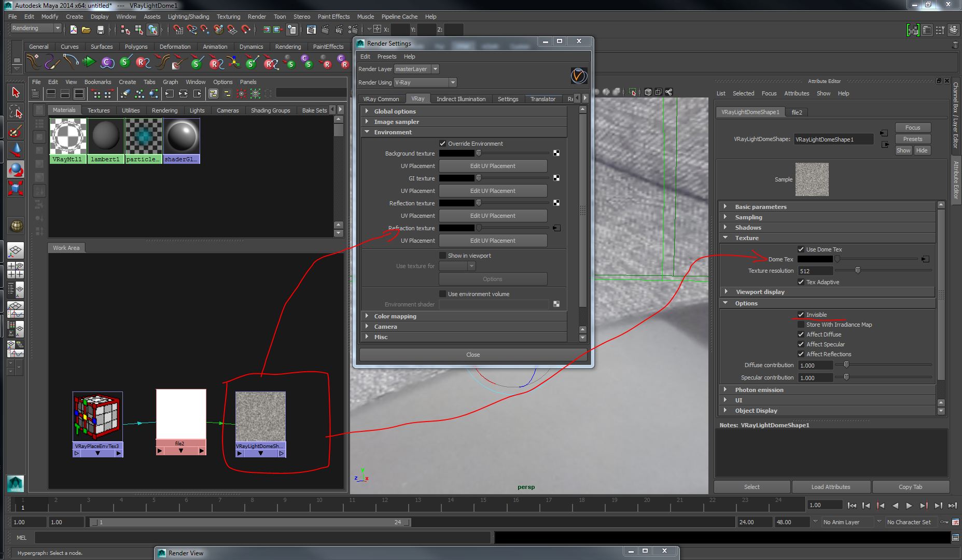Viewport: 962px width, 560px height.
Task: Open the Textures tab in Hypershade
Action: (x=99, y=110)
